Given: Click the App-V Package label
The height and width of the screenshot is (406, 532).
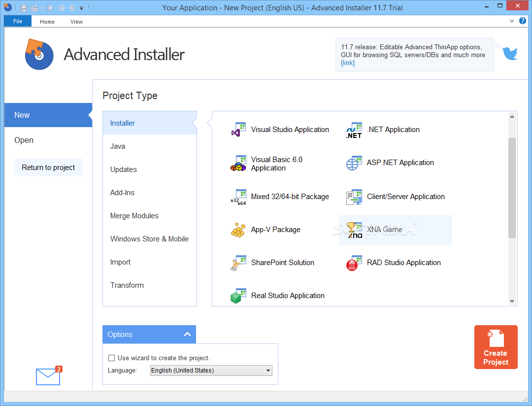Looking at the screenshot, I should pyautogui.click(x=276, y=230).
